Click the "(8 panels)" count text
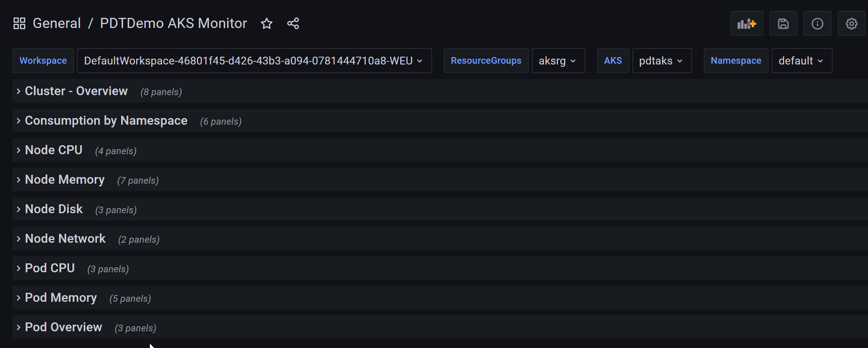Screen dimensions: 868x348 click(x=161, y=92)
